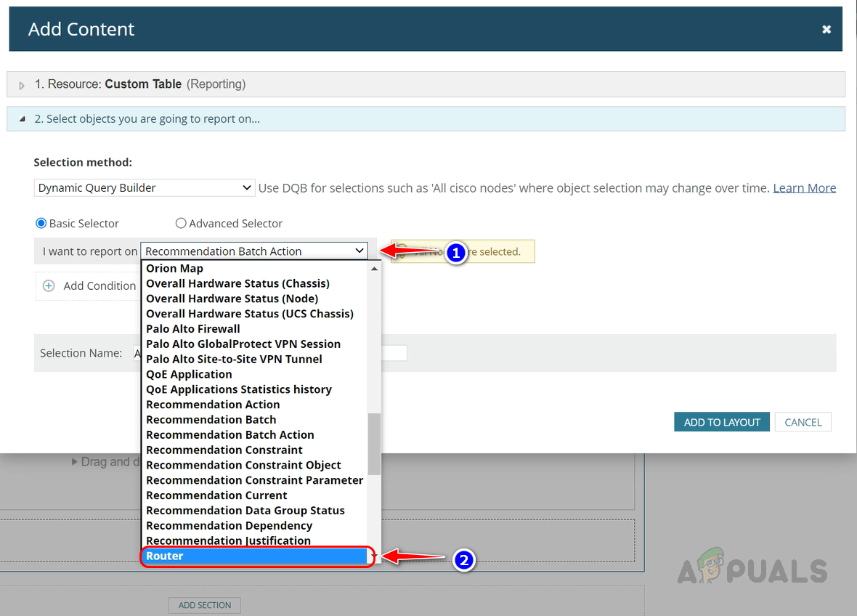The width and height of the screenshot is (857, 616).
Task: Choose Overall Hardware Status (Chassis)
Action: point(255,284)
